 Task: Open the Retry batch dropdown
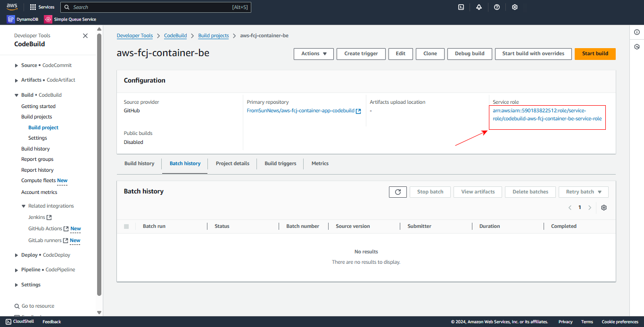click(x=584, y=192)
